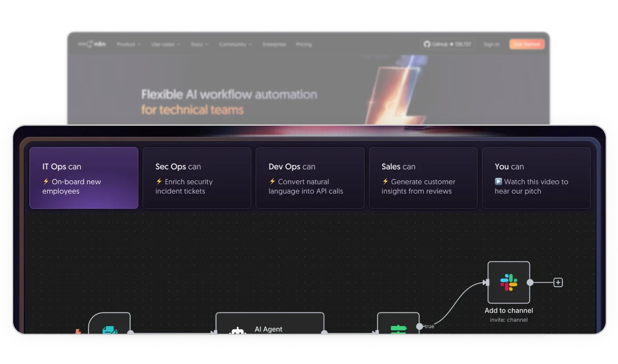
Task: Click the Add to channel label
Action: pos(509,310)
